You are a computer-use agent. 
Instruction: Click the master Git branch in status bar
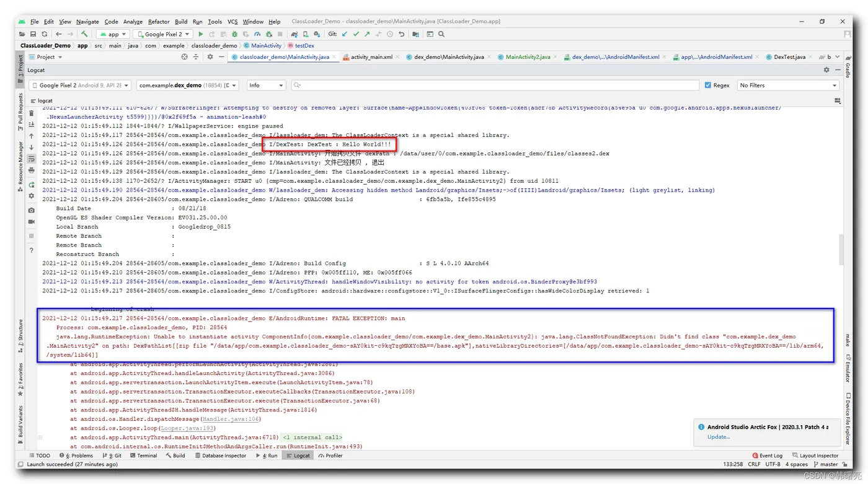(825, 464)
